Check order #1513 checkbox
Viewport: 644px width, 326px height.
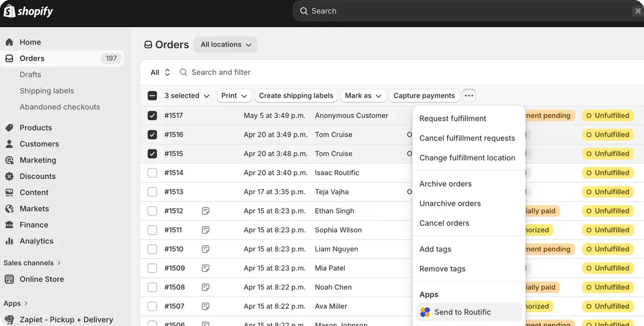coord(152,191)
